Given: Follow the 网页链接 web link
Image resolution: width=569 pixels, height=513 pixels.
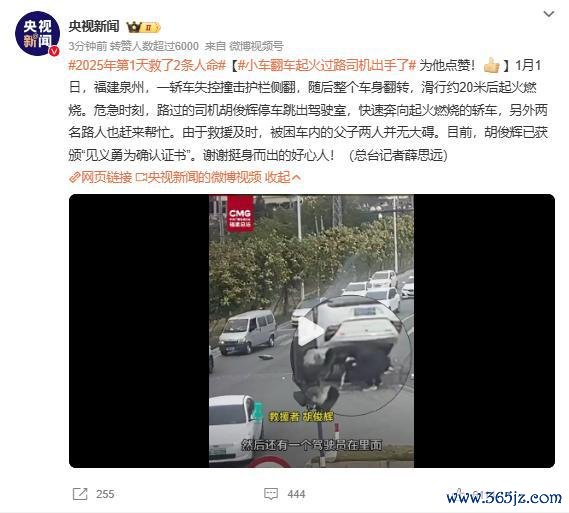Looking at the screenshot, I should coord(106,177).
